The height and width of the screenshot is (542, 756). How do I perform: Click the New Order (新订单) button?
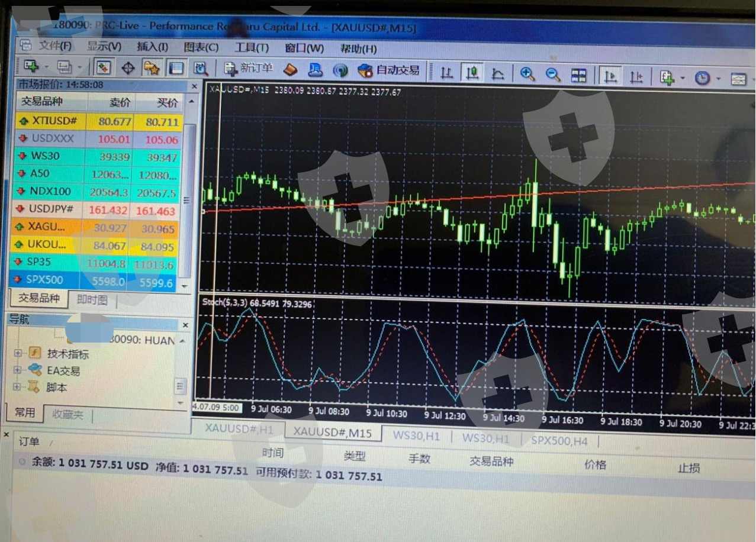249,69
